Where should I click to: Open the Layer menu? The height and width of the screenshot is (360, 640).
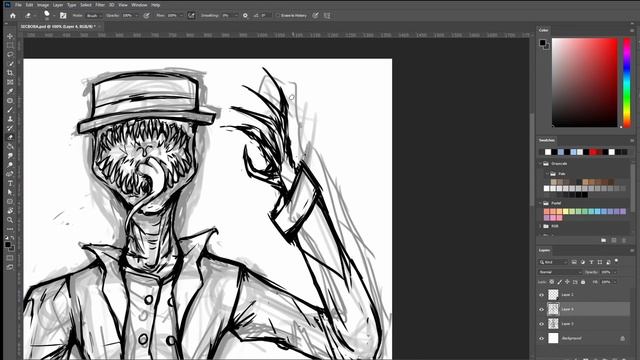pos(58,5)
